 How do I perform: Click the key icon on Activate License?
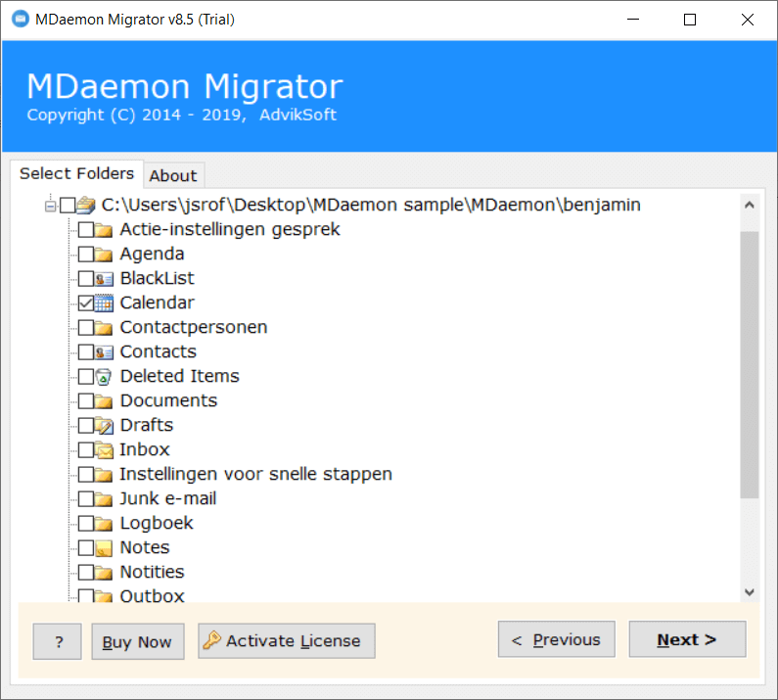(211, 640)
